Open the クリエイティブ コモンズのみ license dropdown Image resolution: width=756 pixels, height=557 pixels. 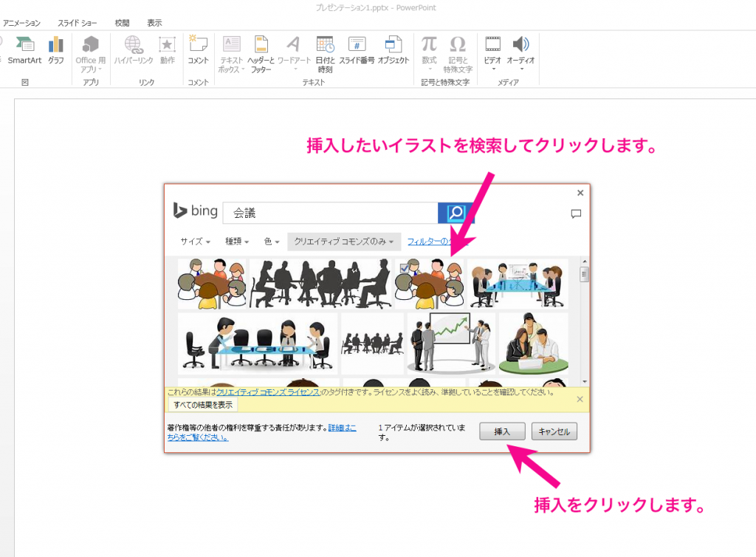(x=343, y=242)
